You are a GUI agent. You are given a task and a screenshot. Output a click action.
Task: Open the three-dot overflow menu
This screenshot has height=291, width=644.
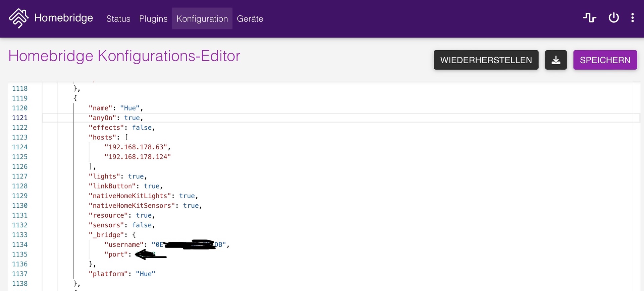(x=632, y=18)
